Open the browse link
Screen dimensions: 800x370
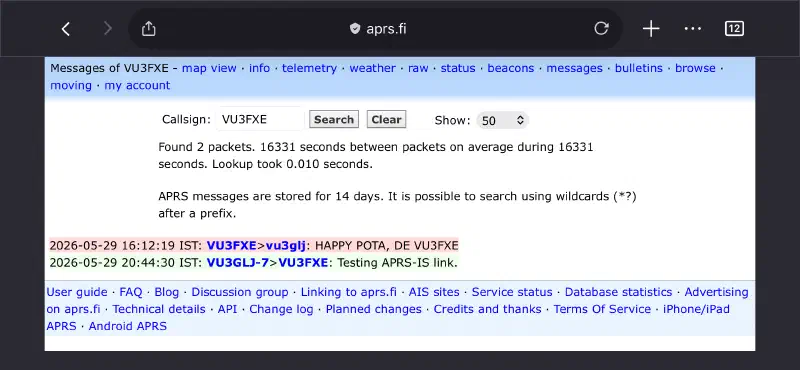[x=695, y=68]
